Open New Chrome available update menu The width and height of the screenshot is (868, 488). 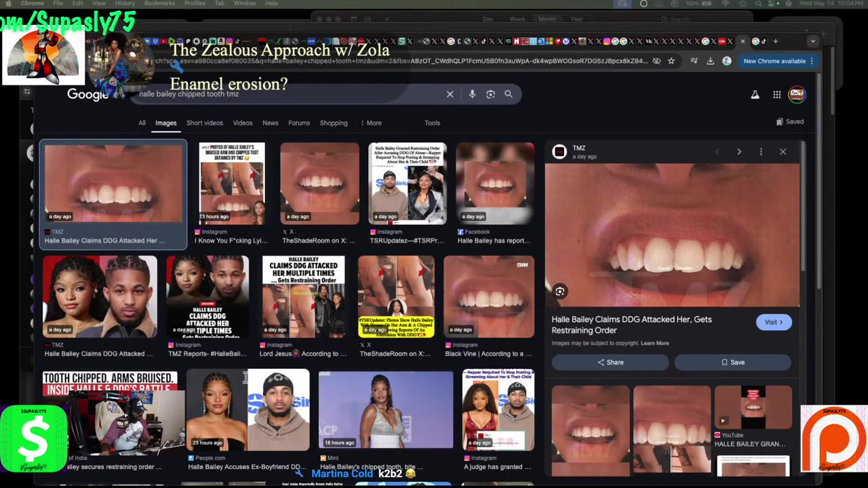[x=778, y=61]
